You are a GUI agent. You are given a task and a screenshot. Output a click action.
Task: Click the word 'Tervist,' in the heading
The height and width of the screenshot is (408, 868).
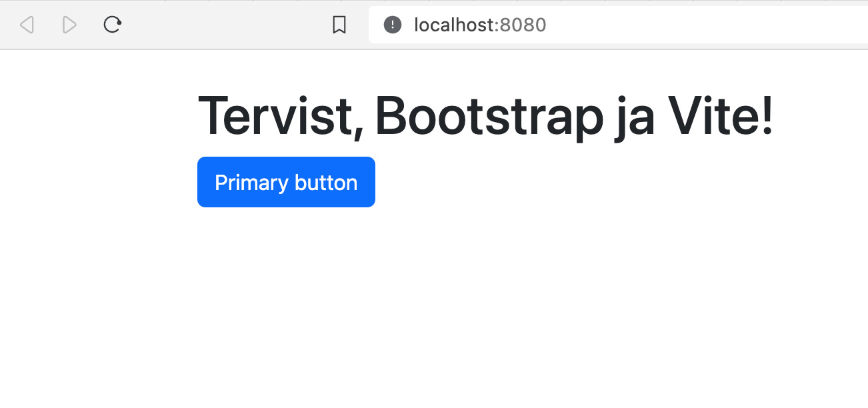281,116
